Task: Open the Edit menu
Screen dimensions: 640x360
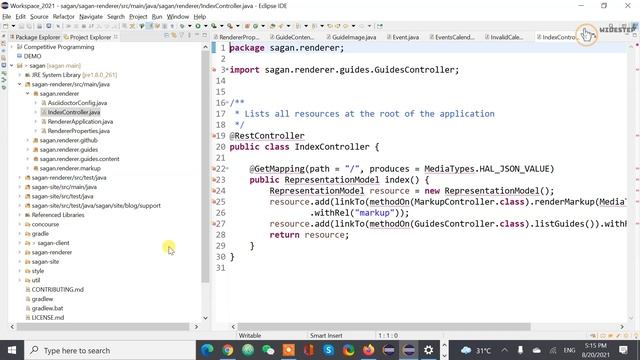Action: click(x=20, y=17)
